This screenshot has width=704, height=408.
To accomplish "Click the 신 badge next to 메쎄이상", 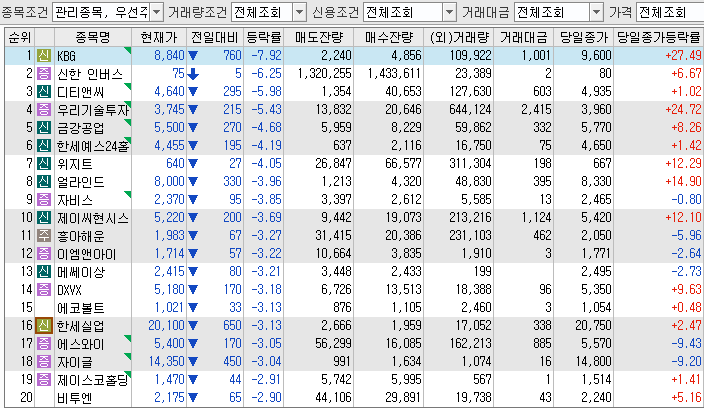I will click(44, 272).
